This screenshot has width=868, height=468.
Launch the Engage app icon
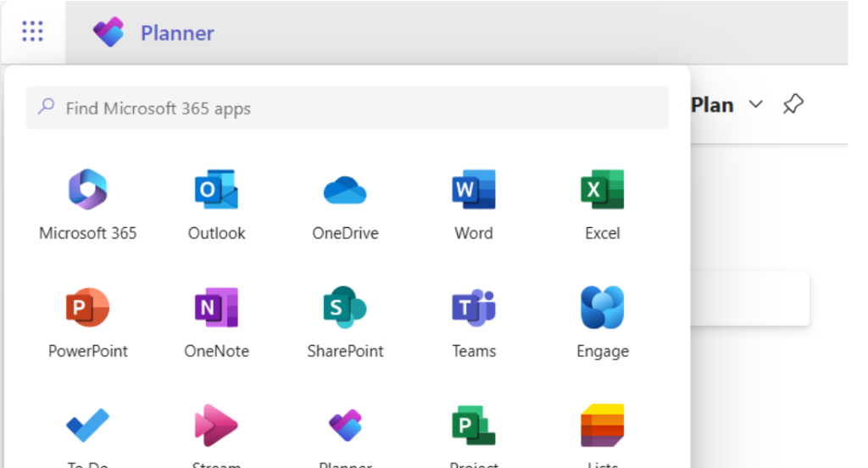[x=603, y=308]
